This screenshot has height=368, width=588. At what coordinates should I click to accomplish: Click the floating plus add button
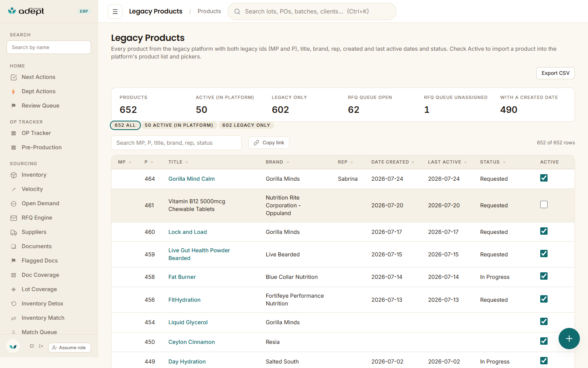pos(569,339)
